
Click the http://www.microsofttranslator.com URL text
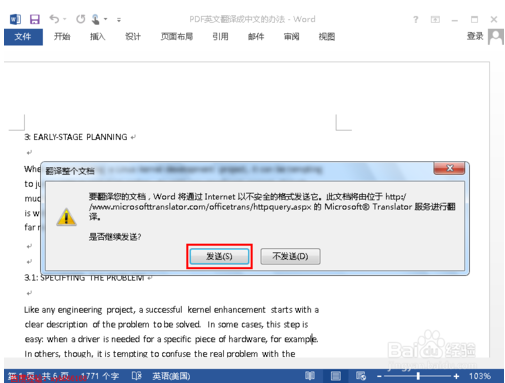[x=200, y=207]
